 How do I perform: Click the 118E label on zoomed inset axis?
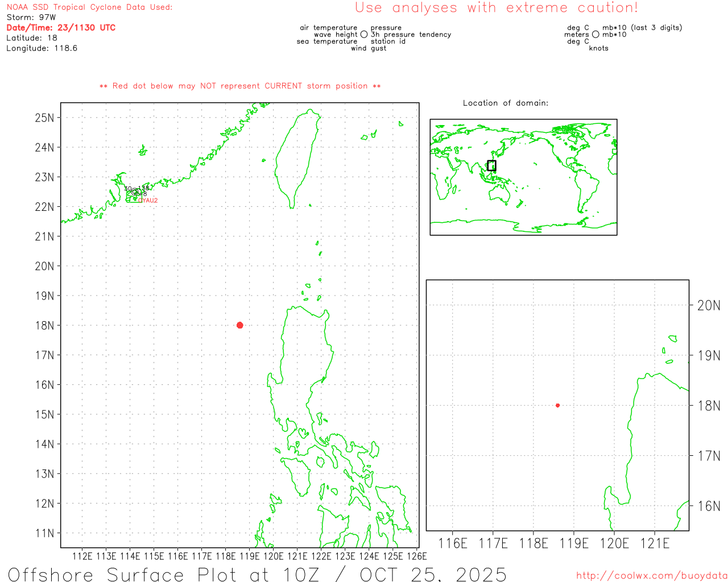[533, 544]
